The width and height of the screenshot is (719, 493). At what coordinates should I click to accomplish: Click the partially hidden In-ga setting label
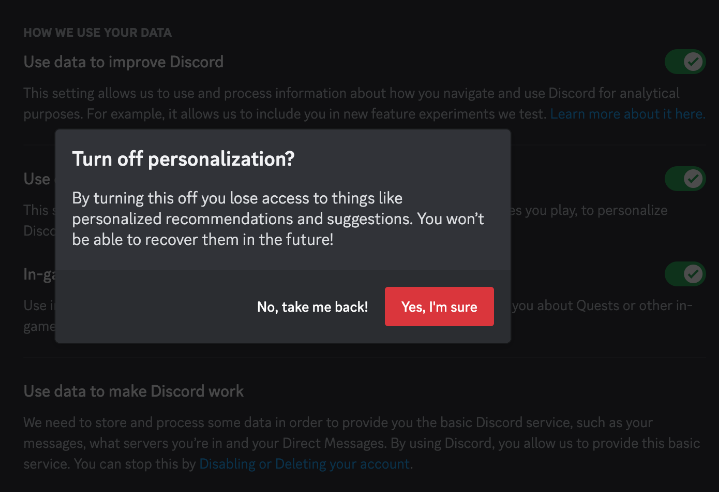(39, 274)
